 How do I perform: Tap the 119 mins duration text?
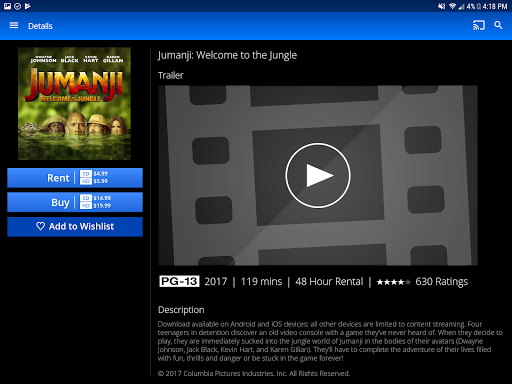pyautogui.click(x=261, y=282)
